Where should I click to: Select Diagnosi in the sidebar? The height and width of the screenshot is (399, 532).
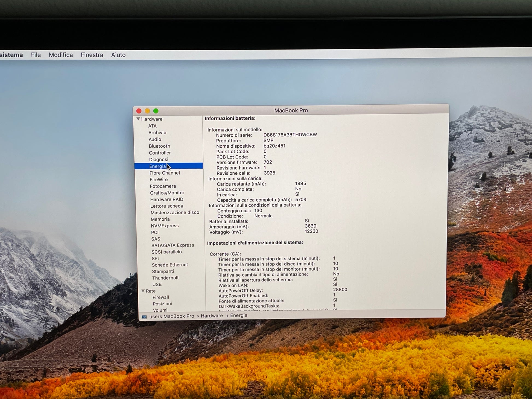[x=159, y=160]
